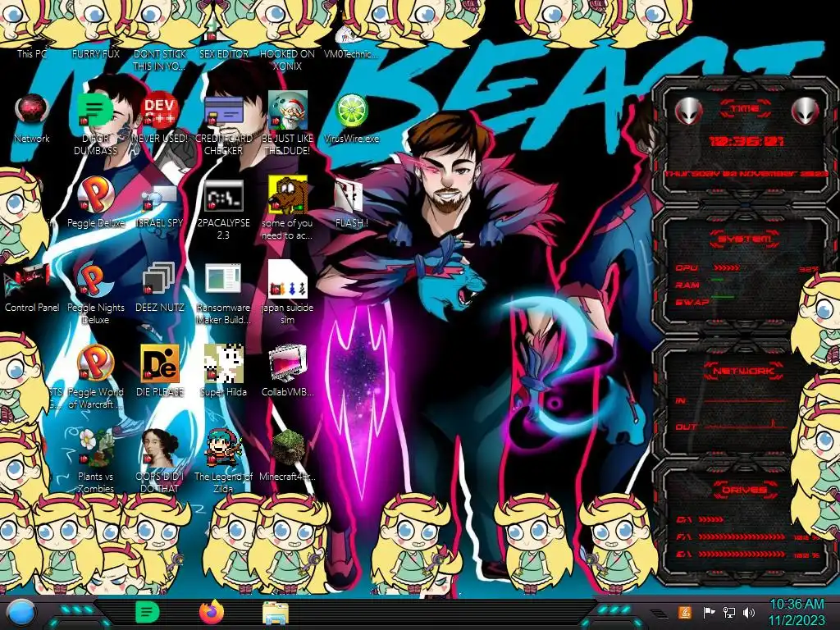The width and height of the screenshot is (840, 630).
Task: Select the OOPS DID I DO THAT portrait icon
Action: tap(160, 448)
